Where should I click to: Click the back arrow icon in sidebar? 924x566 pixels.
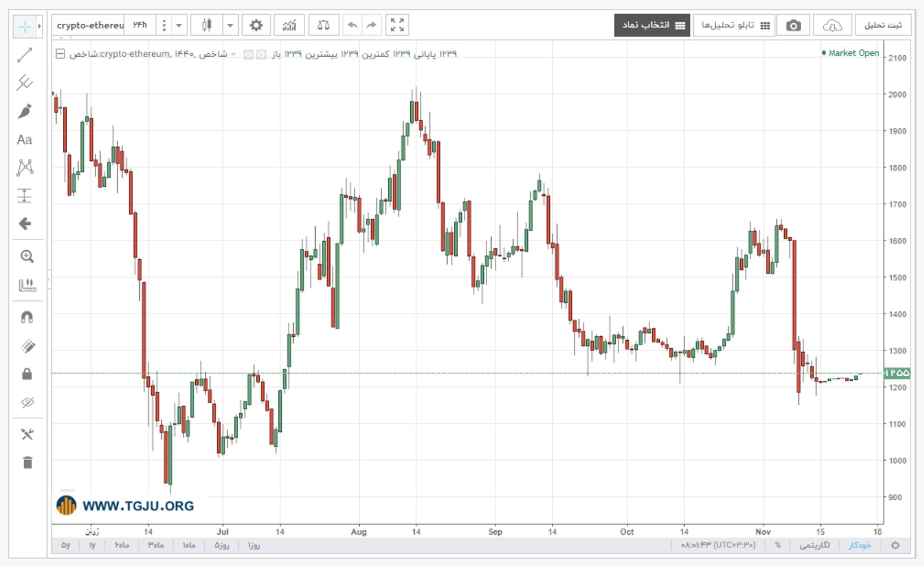[x=25, y=224]
